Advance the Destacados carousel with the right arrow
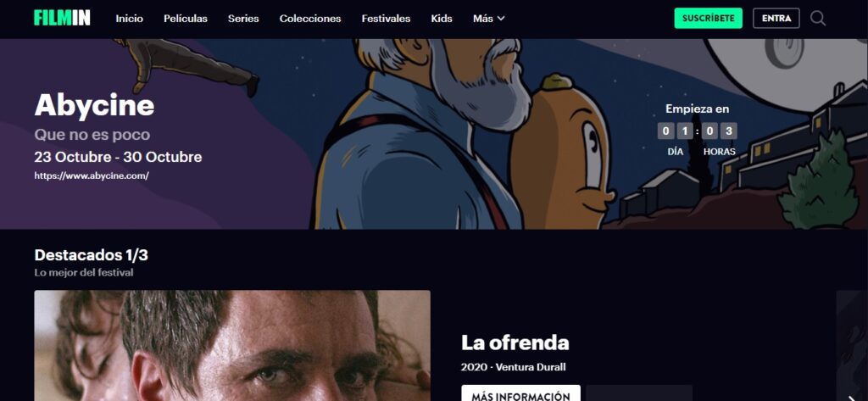 [x=853, y=395]
